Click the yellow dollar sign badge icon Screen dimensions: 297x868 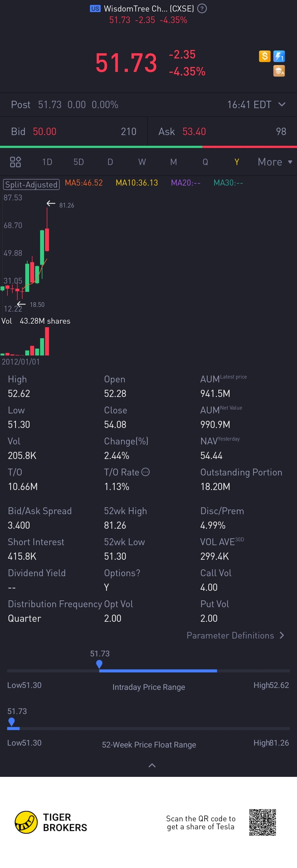265,56
